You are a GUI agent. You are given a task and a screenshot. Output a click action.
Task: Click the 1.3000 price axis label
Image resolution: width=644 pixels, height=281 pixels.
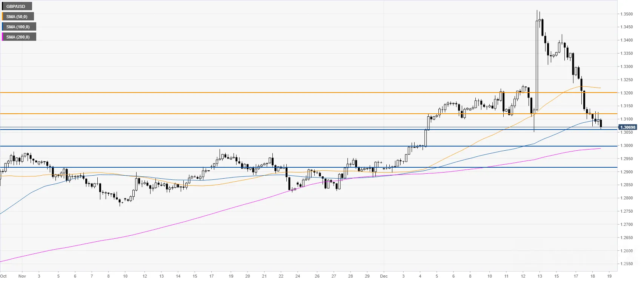point(627,145)
